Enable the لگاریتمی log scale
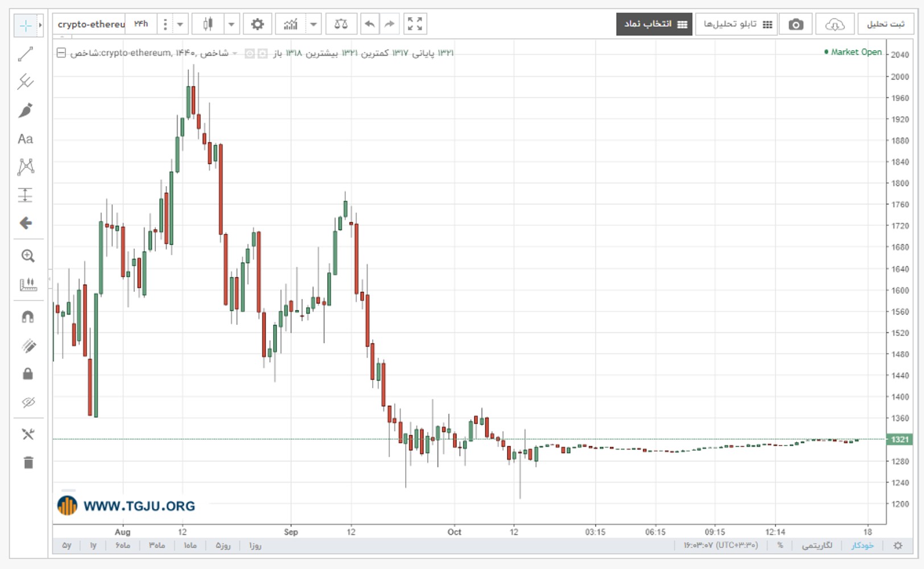924x569 pixels. click(816, 545)
